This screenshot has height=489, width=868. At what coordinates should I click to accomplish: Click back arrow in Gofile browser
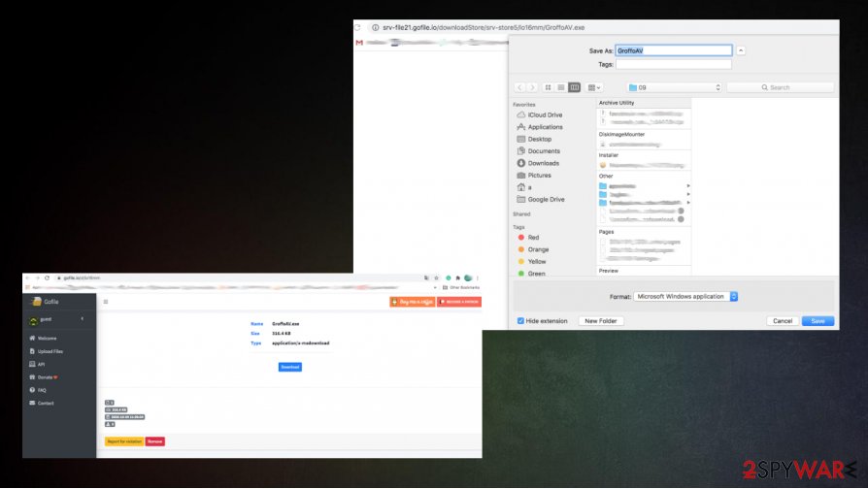click(x=28, y=277)
